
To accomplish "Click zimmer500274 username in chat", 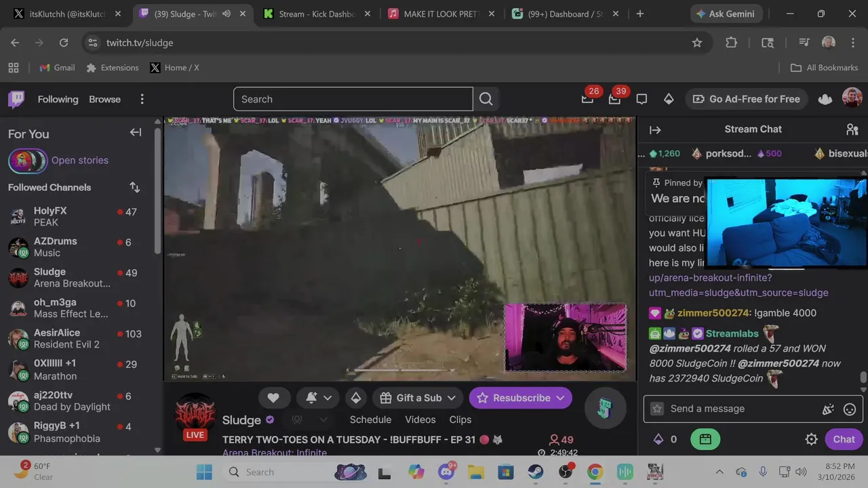I will 713,313.
